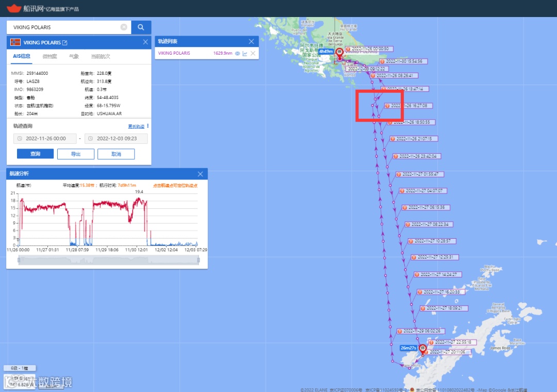557x392 pixels.
Task: Click track marker labeled 2022-11-27 01:55:47
Action: pyautogui.click(x=420, y=174)
